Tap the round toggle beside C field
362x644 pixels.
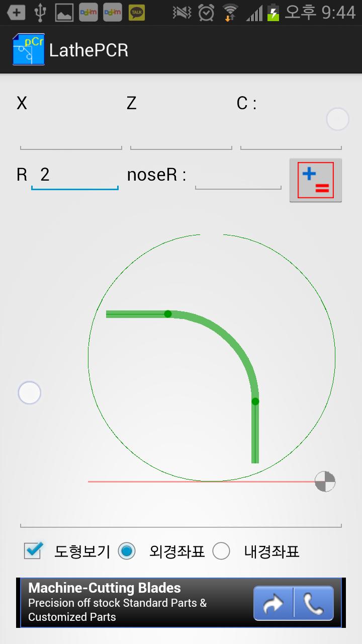click(337, 120)
